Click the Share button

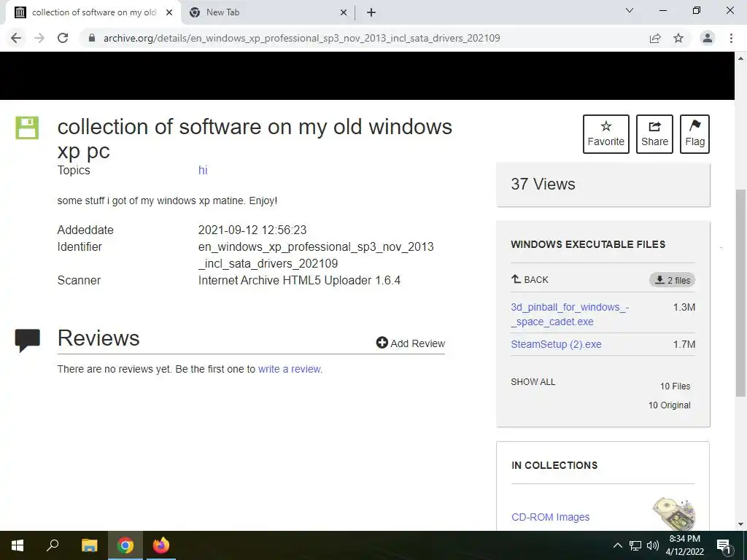654,134
